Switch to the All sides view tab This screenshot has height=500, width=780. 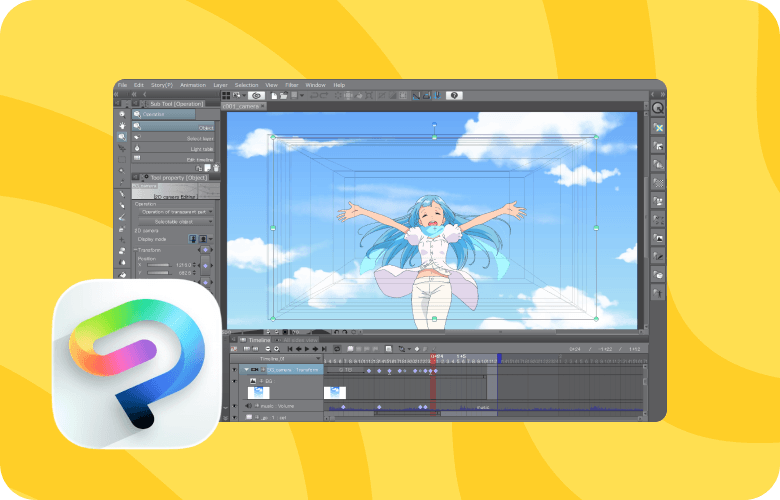296,340
